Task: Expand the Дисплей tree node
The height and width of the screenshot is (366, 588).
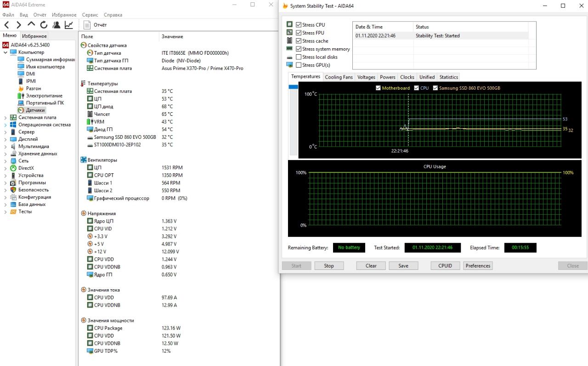Action: 6,139
